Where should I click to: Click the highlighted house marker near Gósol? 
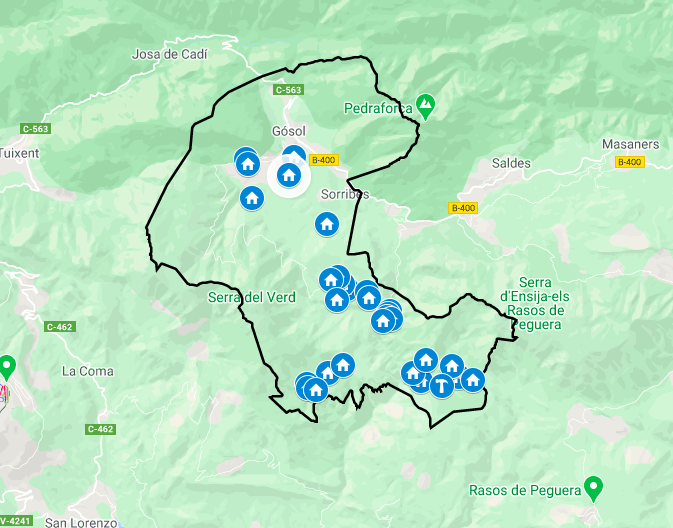289,176
